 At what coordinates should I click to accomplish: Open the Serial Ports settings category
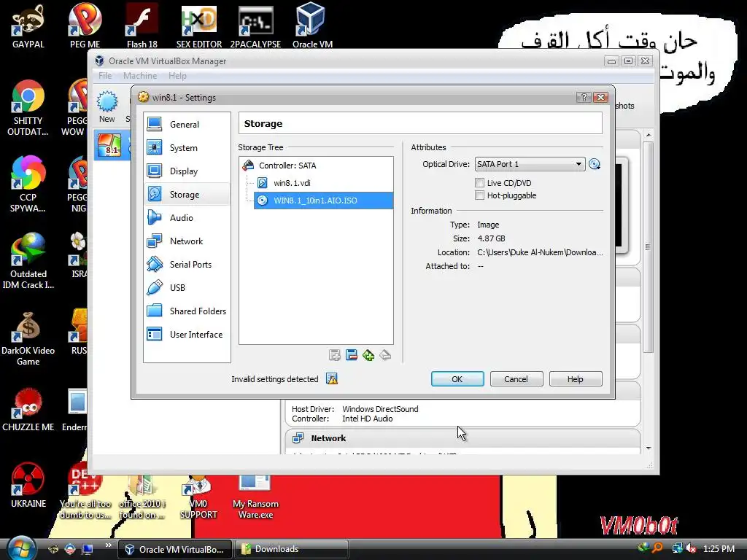point(186,264)
